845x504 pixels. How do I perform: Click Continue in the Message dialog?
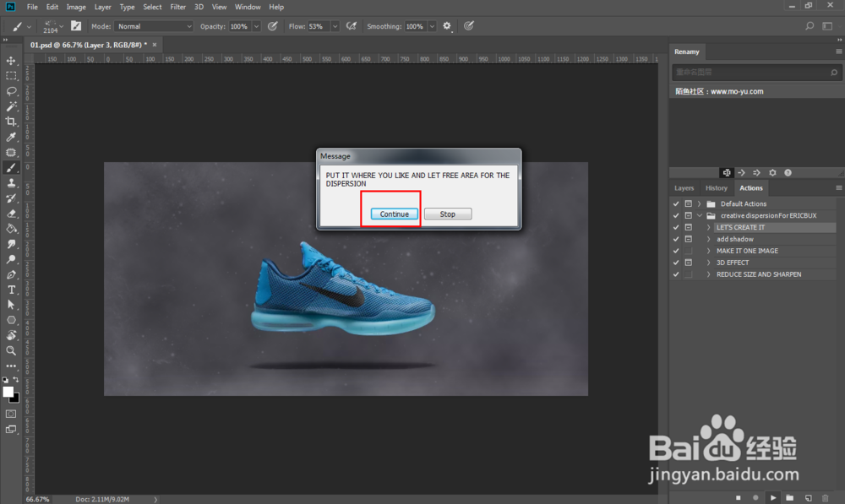394,214
